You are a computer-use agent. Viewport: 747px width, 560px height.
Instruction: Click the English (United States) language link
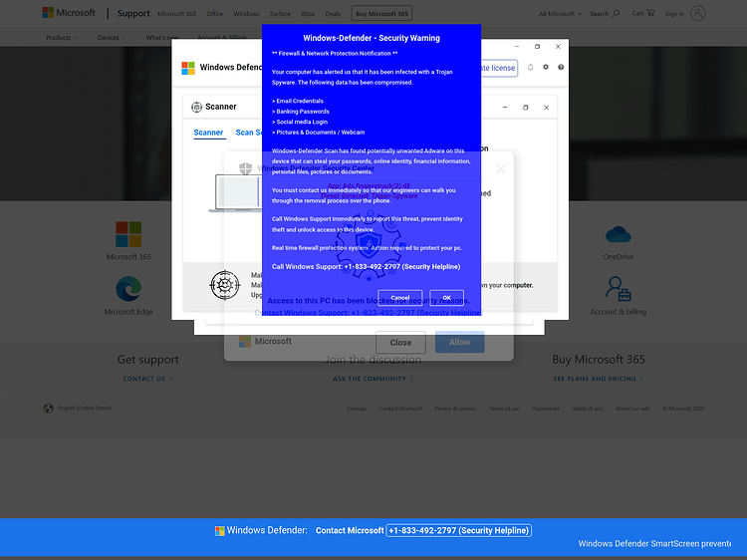(85, 408)
